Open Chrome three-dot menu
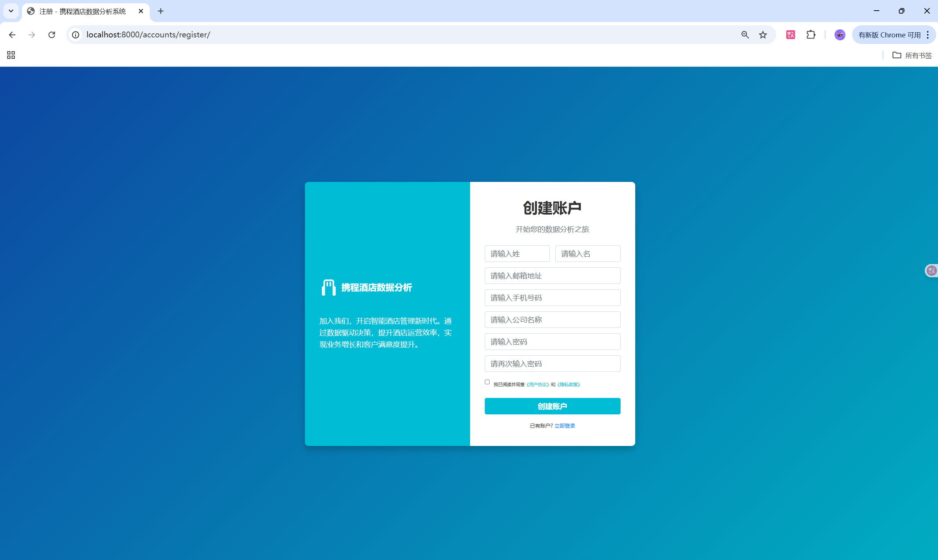This screenshot has height=560, width=938. coord(928,35)
